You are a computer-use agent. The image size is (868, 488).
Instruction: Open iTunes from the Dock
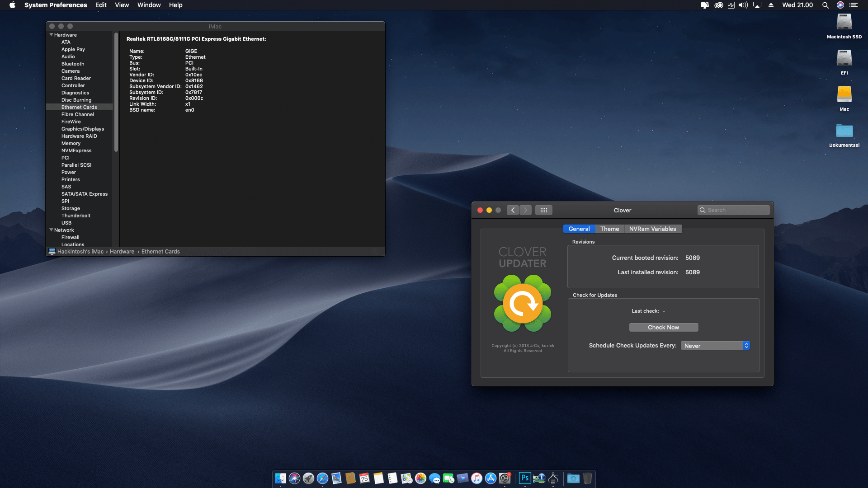coord(476,478)
